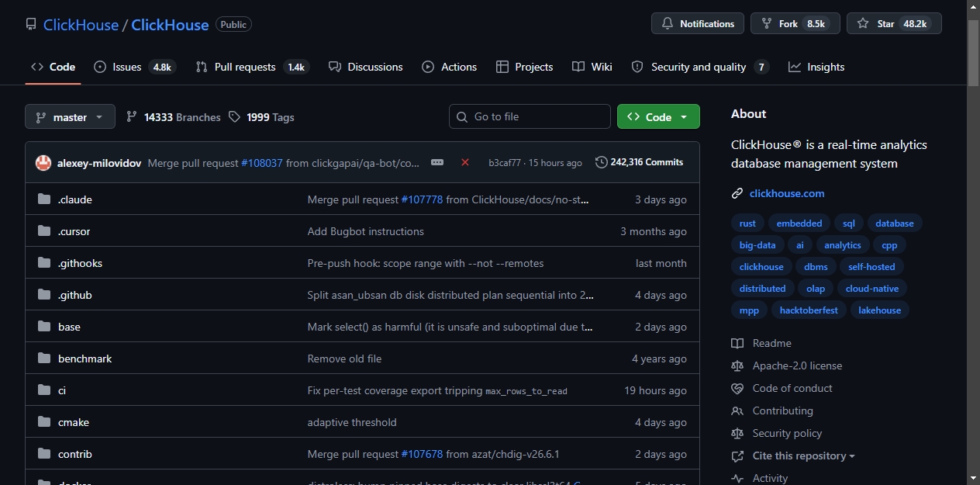Click the .cursor folder icon
Screen dimensions: 980x485
(x=44, y=231)
